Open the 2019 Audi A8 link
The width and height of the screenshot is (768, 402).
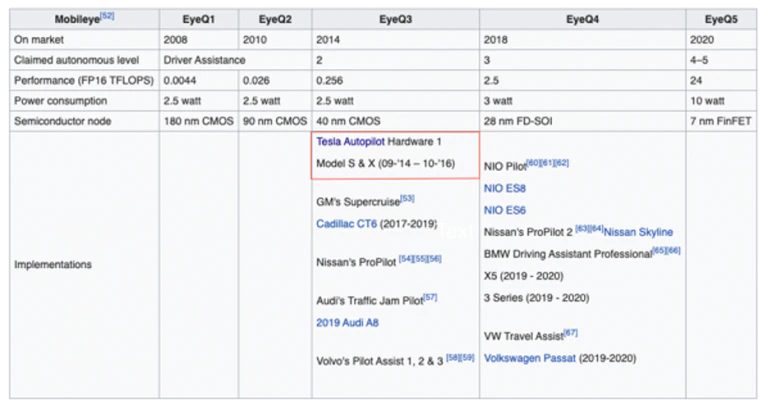[x=347, y=323]
